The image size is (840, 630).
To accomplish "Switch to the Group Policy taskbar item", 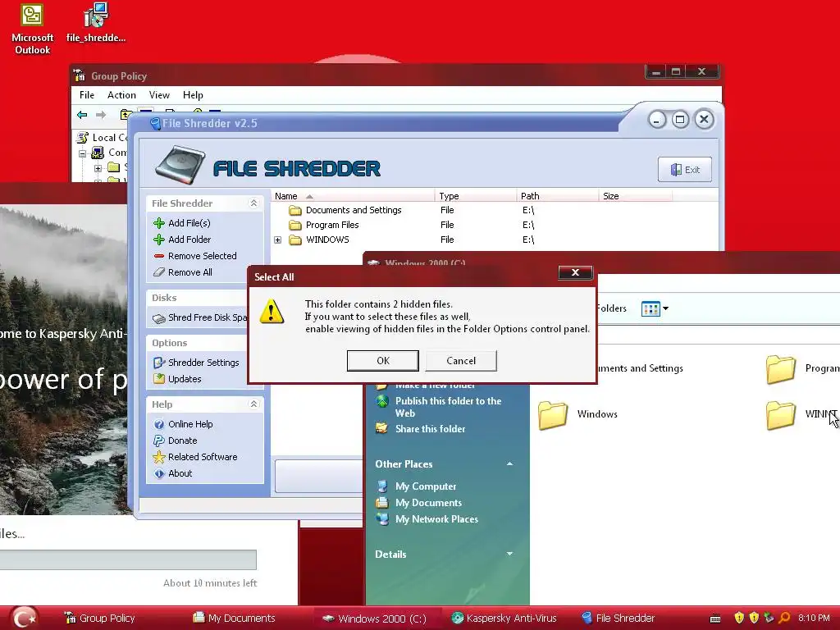I will [99, 619].
